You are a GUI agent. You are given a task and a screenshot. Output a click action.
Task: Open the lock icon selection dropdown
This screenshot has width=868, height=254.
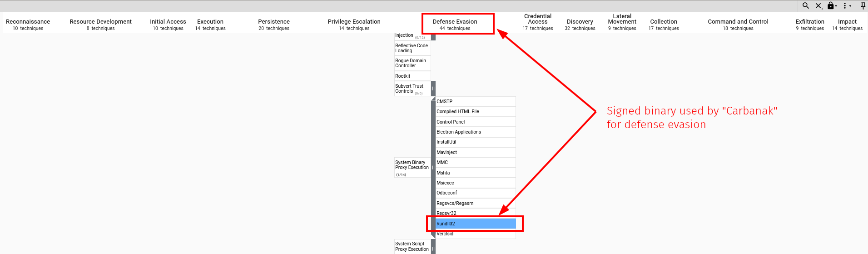click(832, 6)
